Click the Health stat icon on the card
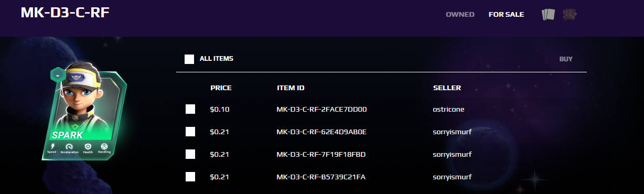Viewport: 644px width, 194px height. click(x=88, y=146)
